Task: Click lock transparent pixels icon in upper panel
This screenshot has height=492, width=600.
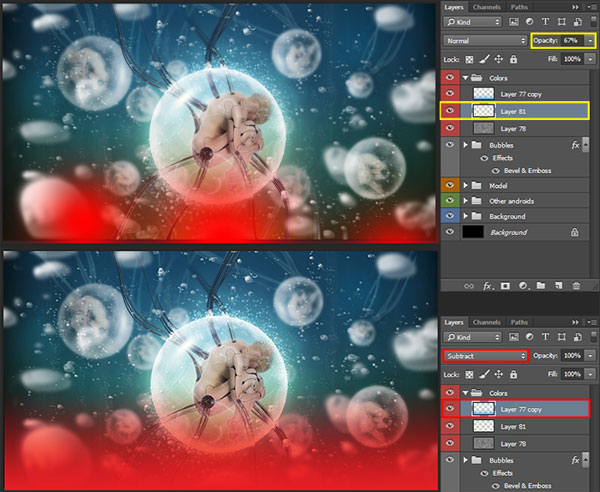Action: [x=469, y=59]
